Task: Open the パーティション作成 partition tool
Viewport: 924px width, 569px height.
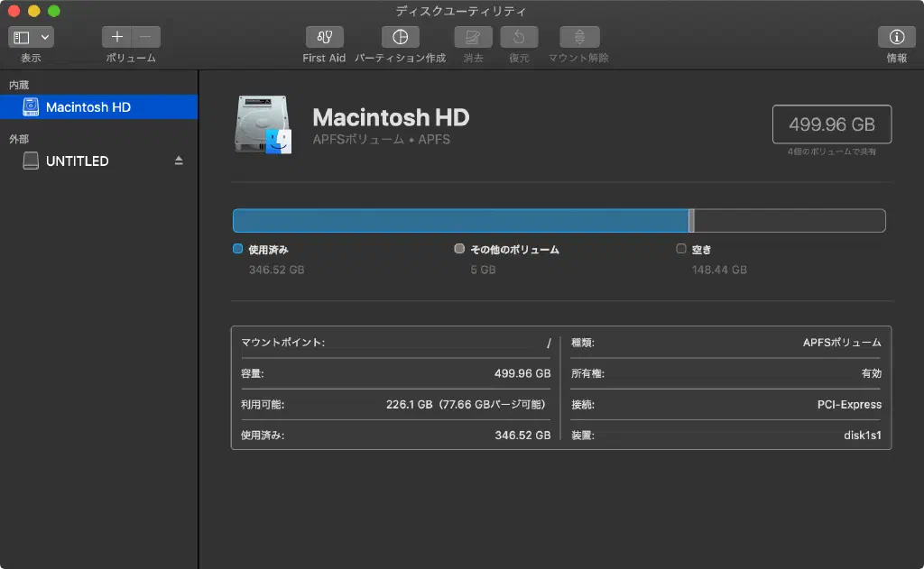Action: [x=400, y=37]
